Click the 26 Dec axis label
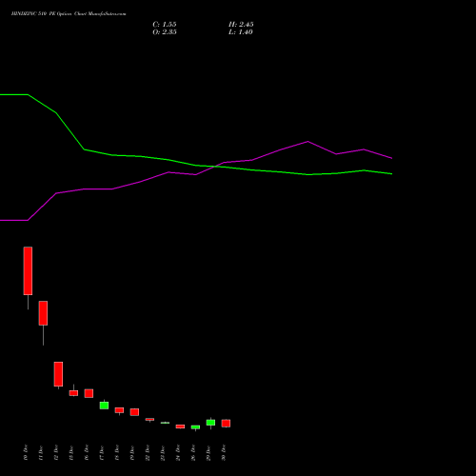This screenshot has height=476, width=476. pos(193,452)
